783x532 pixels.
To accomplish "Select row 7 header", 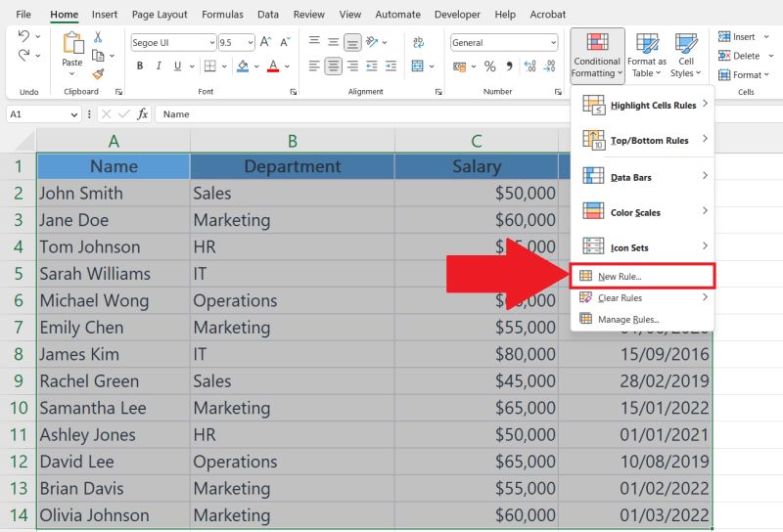I will pyautogui.click(x=19, y=328).
